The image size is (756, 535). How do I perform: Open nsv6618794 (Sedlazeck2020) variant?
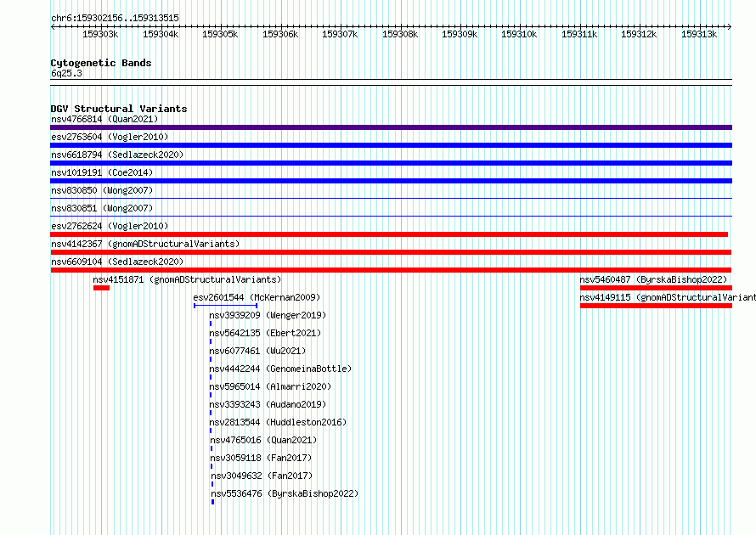(x=117, y=155)
